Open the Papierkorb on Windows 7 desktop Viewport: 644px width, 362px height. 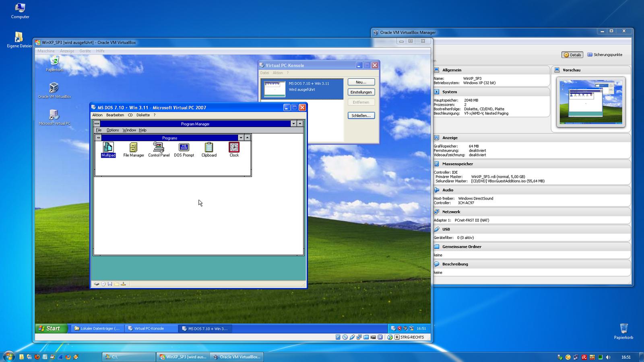click(623, 331)
